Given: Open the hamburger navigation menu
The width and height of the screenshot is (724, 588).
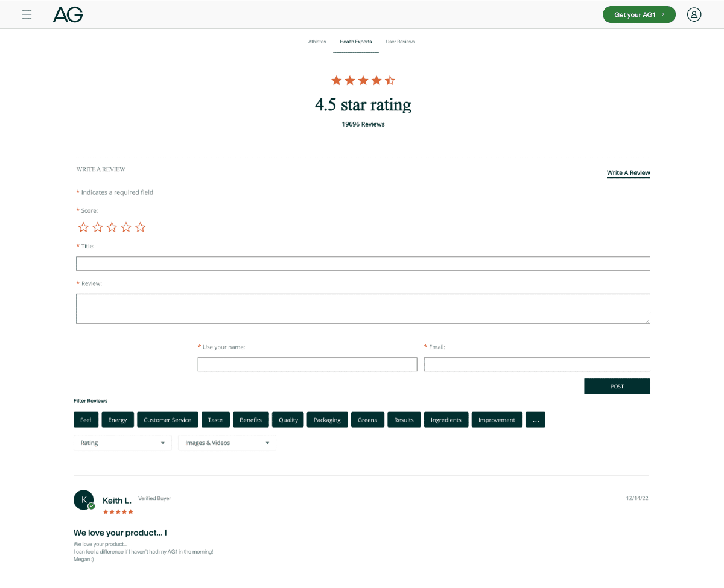Looking at the screenshot, I should pos(27,14).
